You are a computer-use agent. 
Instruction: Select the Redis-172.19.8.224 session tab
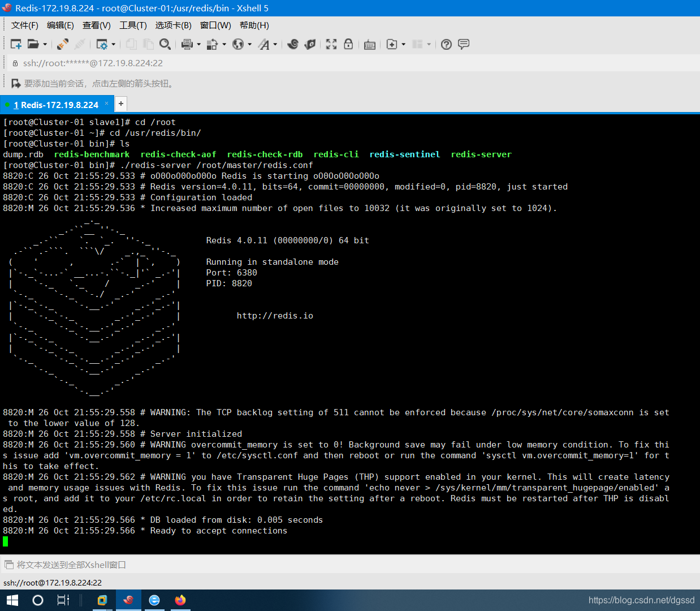[56, 105]
